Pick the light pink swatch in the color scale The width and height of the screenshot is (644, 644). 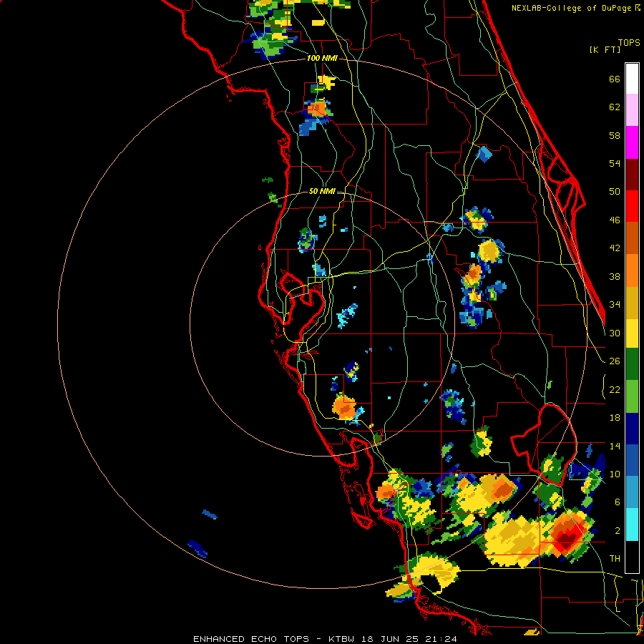click(632, 109)
